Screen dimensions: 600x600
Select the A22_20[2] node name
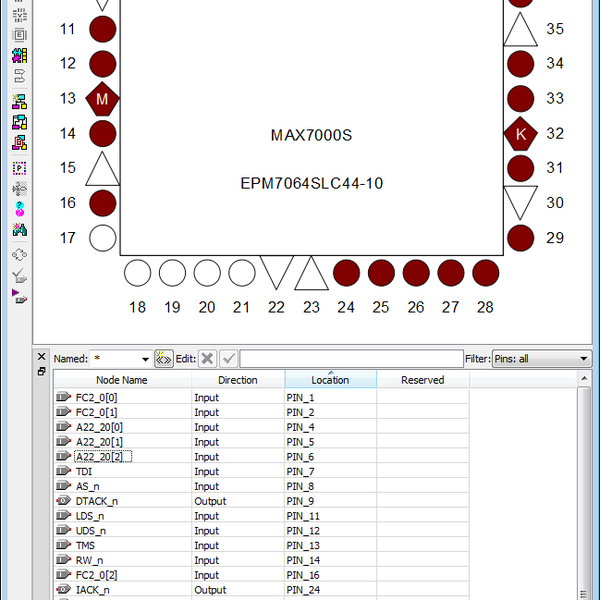[x=103, y=457]
